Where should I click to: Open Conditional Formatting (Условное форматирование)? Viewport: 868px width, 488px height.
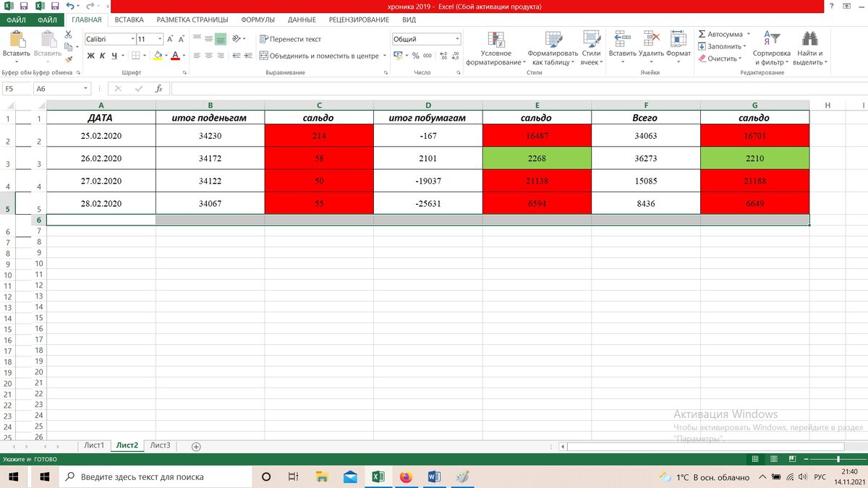pos(495,48)
